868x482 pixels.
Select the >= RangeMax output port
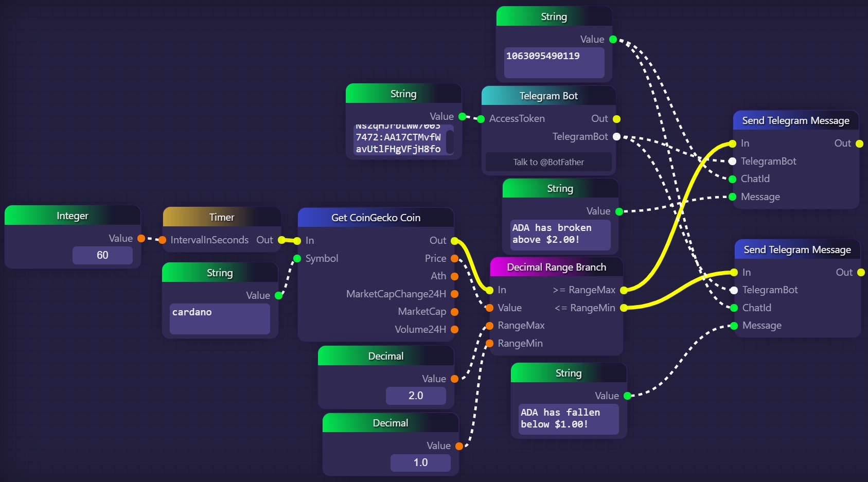coord(624,290)
